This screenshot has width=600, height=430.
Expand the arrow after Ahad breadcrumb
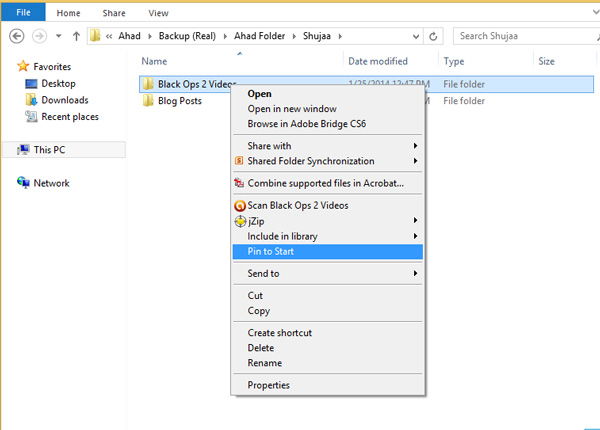click(150, 36)
